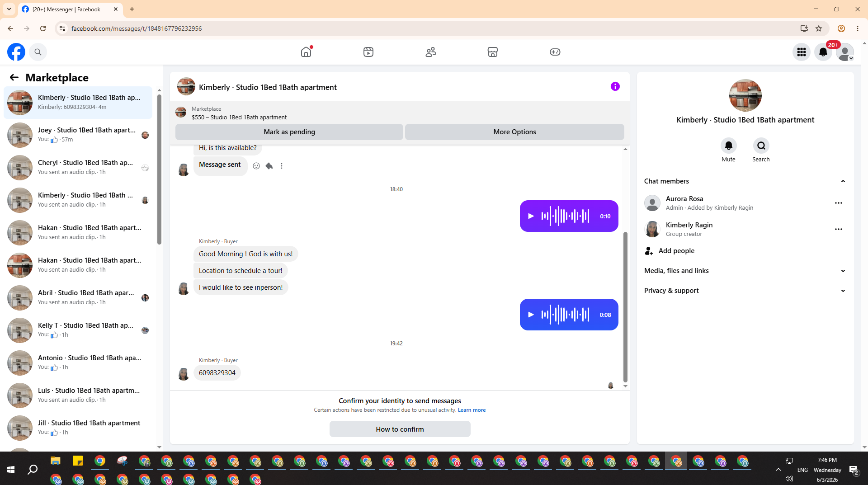Screen dimensions: 868x485
Task: Play the 0:10 audio clip
Action: pos(531,216)
